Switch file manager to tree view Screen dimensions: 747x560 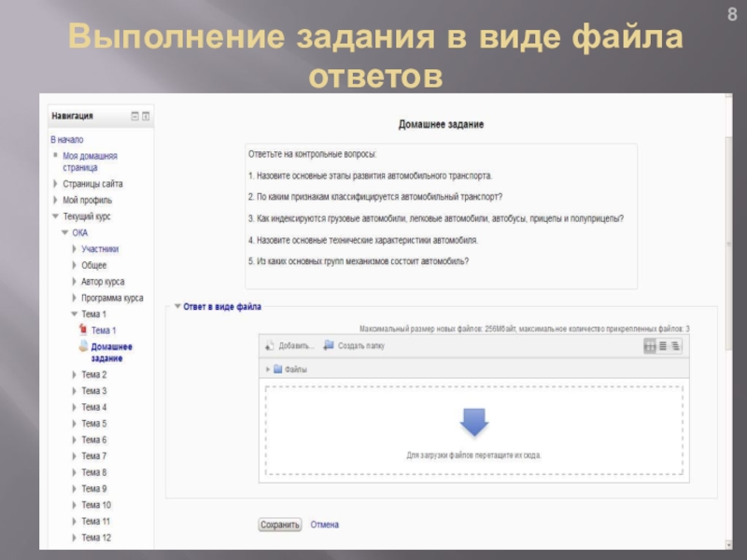click(x=676, y=345)
